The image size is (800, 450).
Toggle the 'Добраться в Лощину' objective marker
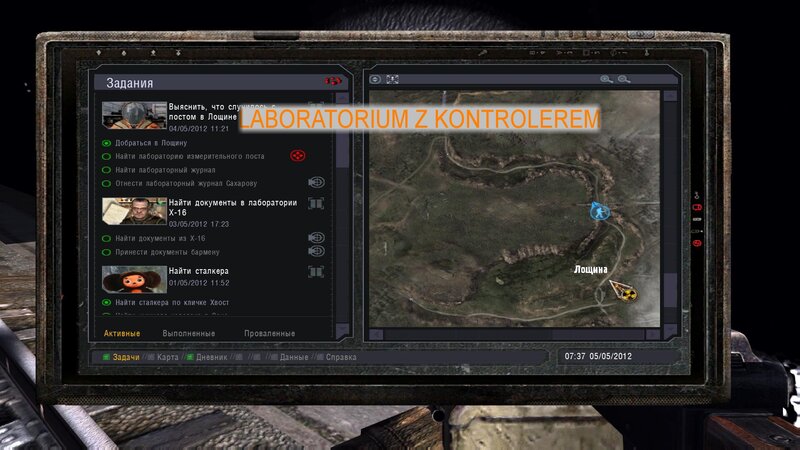point(107,143)
